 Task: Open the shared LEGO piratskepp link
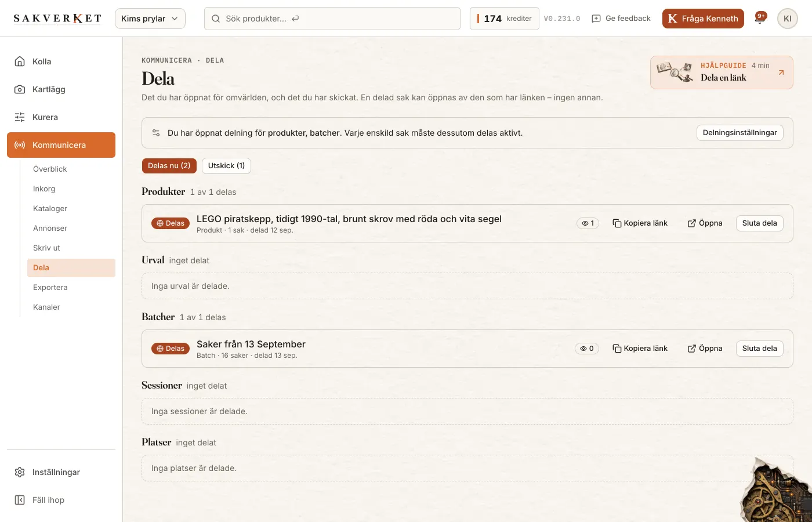coord(705,223)
